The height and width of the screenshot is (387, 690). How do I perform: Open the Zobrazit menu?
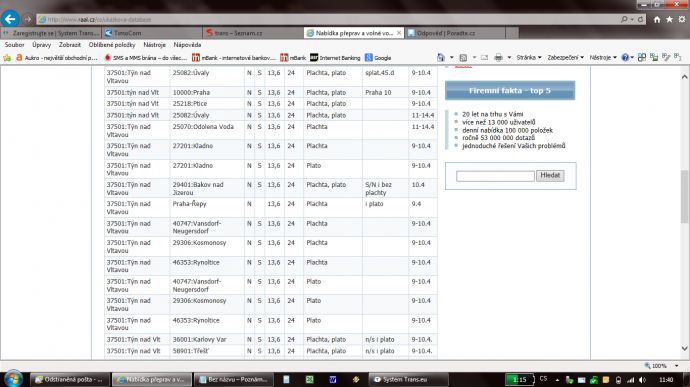click(70, 45)
